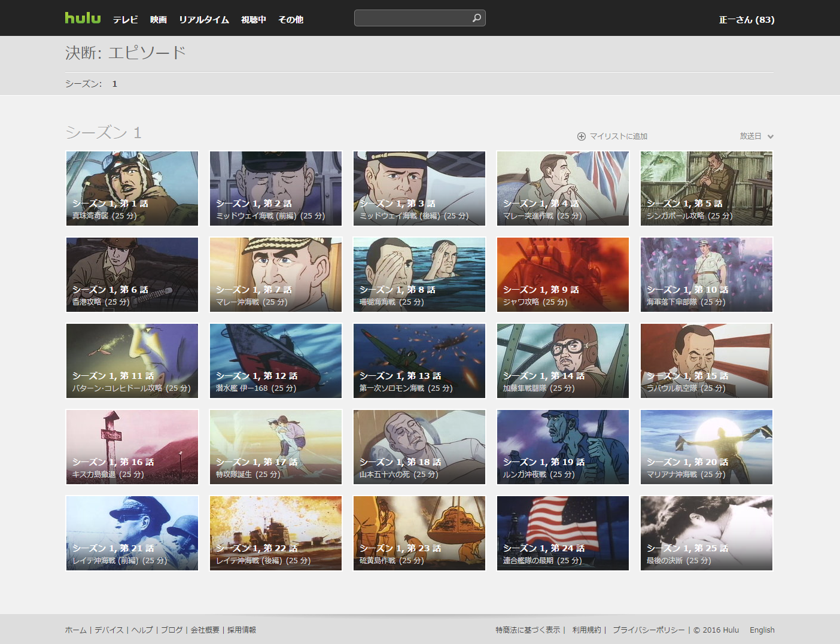Open the 視聴中 menu
Image resolution: width=840 pixels, height=644 pixels.
tap(254, 20)
